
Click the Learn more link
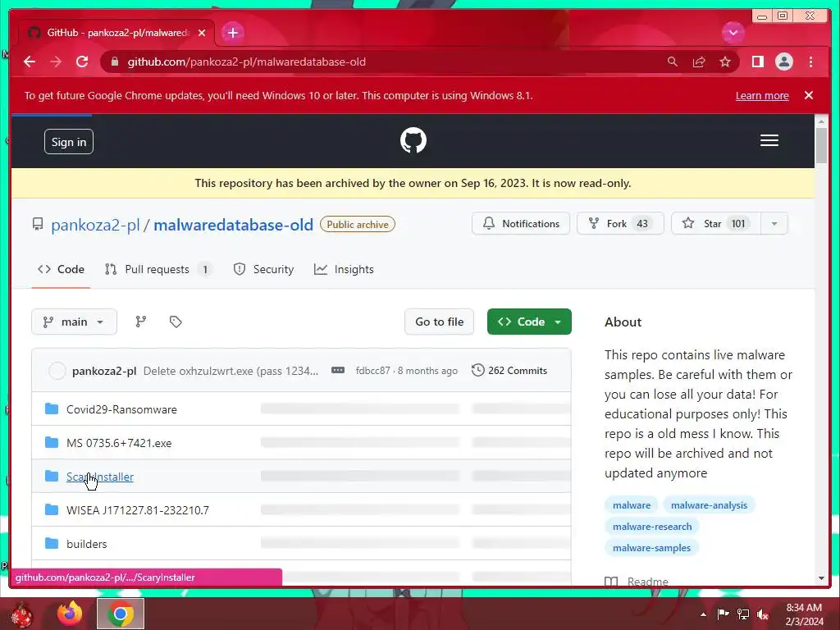[762, 95]
